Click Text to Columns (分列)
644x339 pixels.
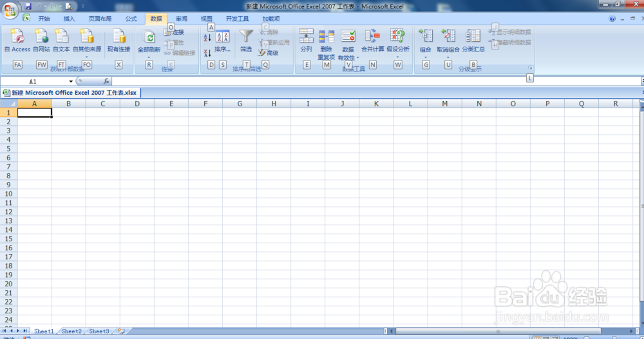(306, 41)
